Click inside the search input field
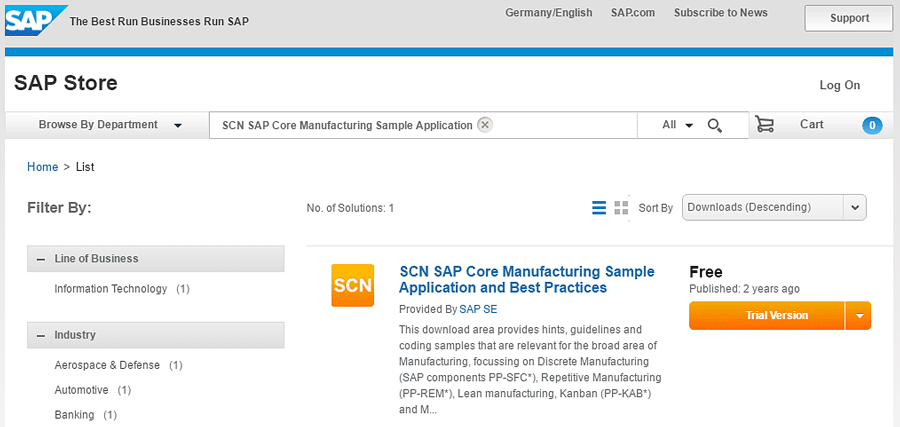The width and height of the screenshot is (900, 427). (x=560, y=125)
